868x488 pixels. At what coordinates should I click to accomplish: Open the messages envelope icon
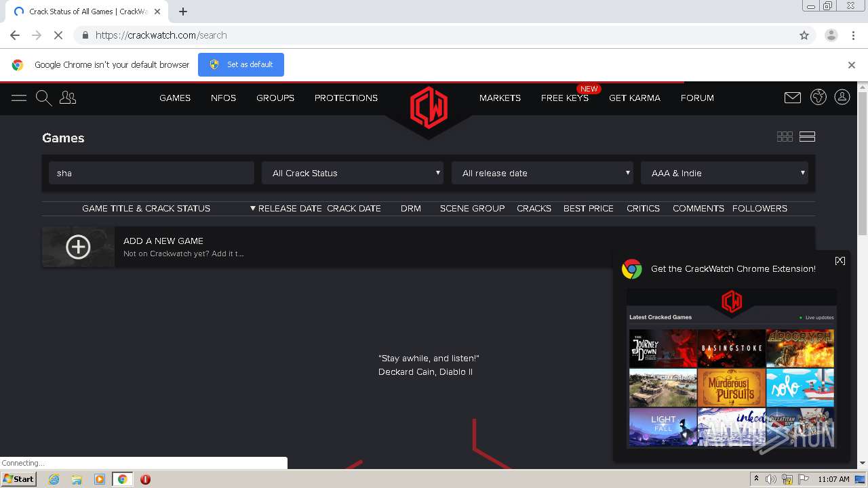point(793,98)
